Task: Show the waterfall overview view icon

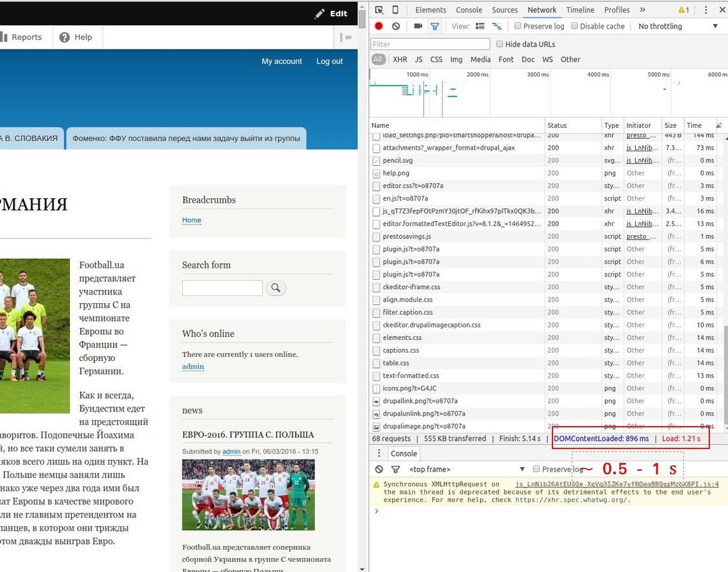Action: tap(497, 26)
